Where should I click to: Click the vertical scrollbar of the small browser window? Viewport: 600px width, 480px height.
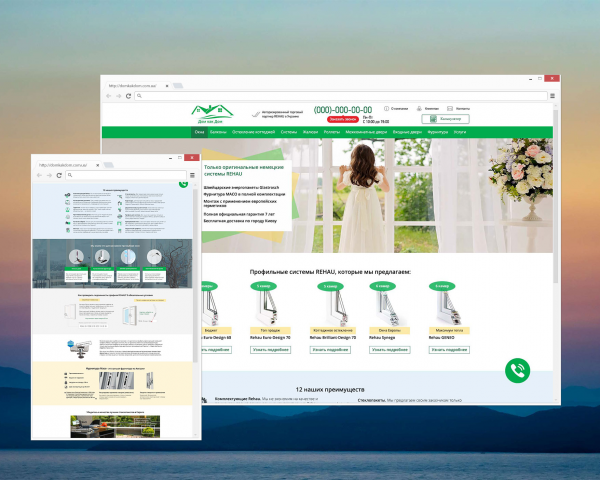(196, 276)
